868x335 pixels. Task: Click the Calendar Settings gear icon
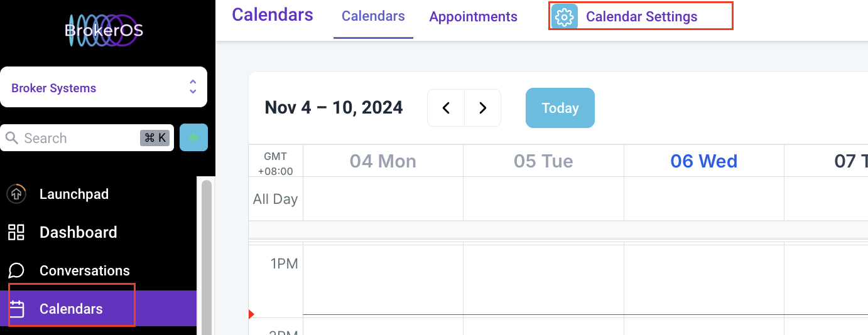[x=565, y=17]
